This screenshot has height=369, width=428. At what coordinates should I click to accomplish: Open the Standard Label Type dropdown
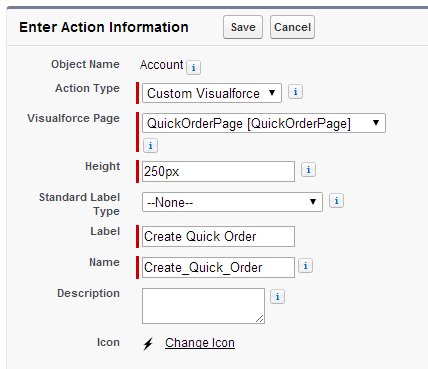(x=232, y=202)
